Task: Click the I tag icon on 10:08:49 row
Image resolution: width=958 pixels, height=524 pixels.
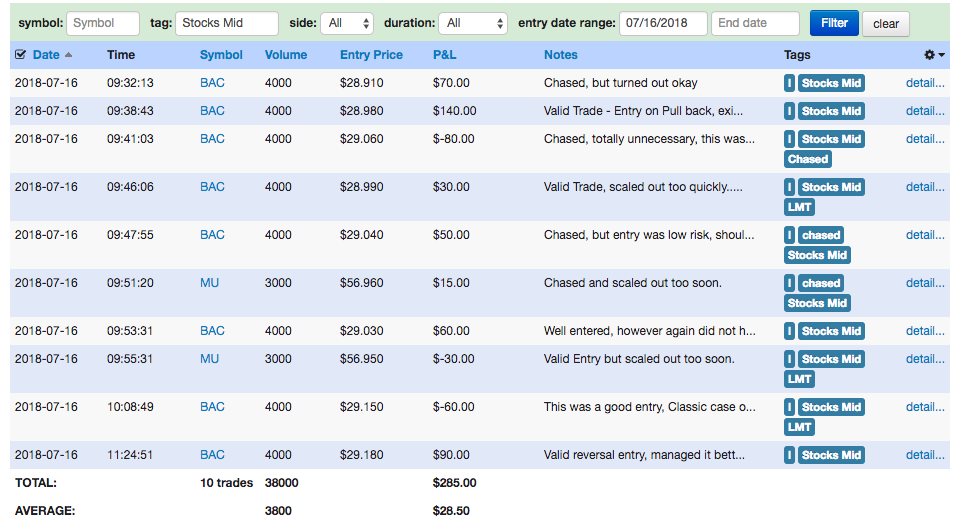Action: (789, 407)
